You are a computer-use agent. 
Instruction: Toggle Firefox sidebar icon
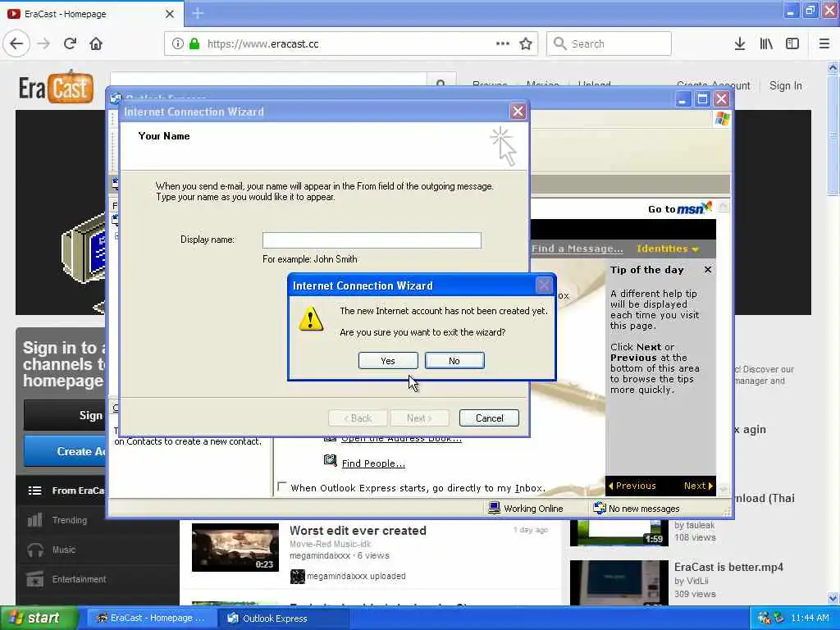pyautogui.click(x=792, y=44)
